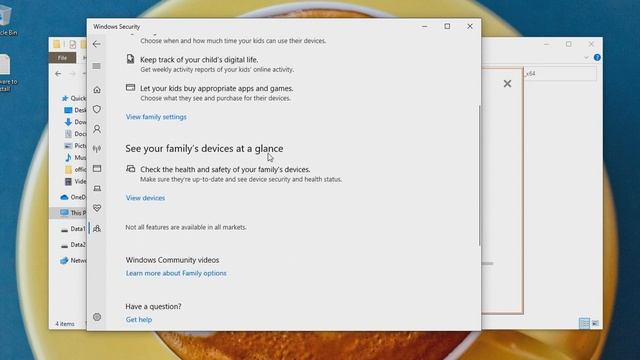Image resolution: width=640 pixels, height=360 pixels.
Task: Open Learn more about Family options
Action: (176, 273)
